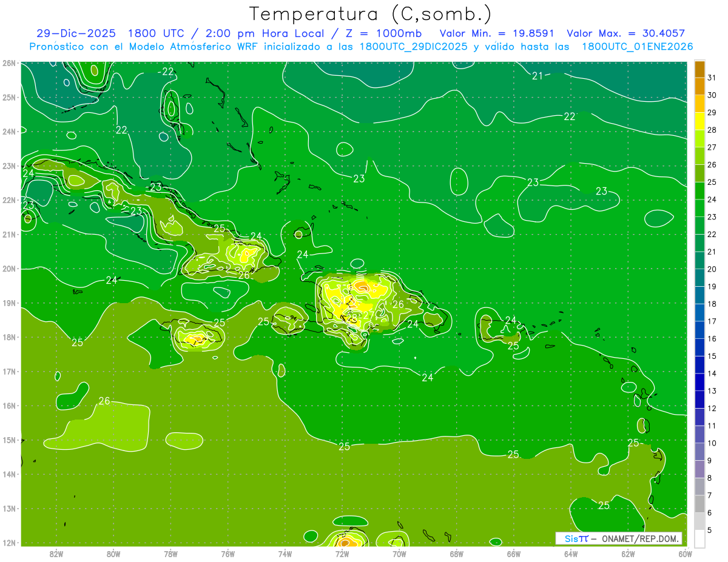Image resolution: width=728 pixels, height=562 pixels.
Task: Click the "62W" longitude axis label
Action: click(628, 554)
